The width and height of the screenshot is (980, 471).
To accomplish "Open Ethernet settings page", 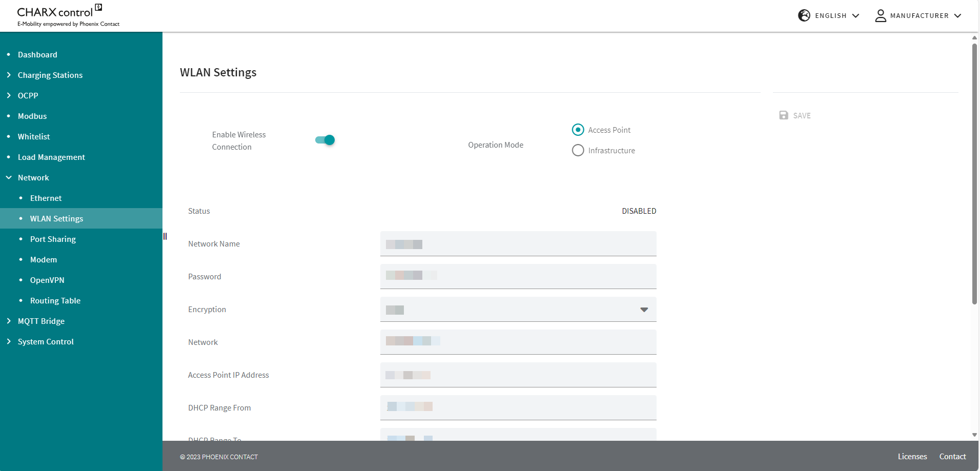I will [46, 198].
